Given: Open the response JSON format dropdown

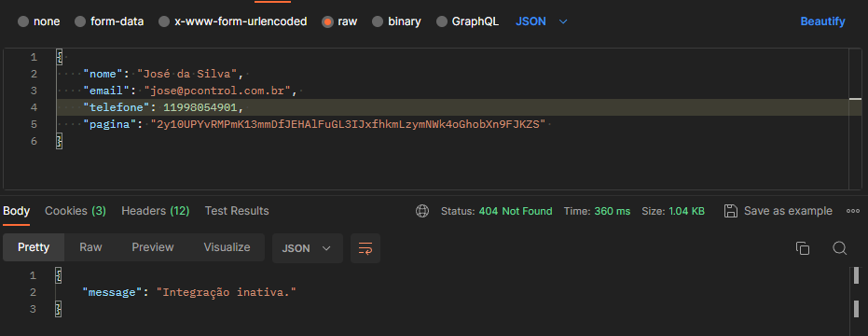Looking at the screenshot, I should click(308, 248).
